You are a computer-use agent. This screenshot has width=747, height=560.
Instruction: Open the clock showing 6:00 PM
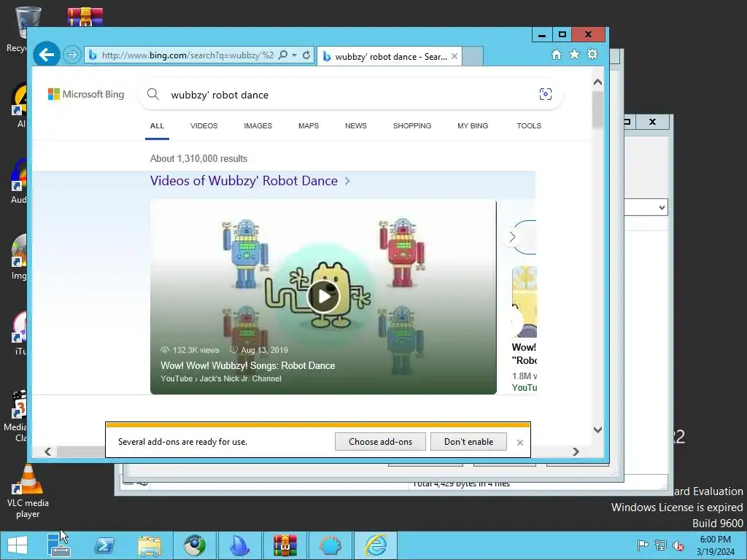coord(715,545)
